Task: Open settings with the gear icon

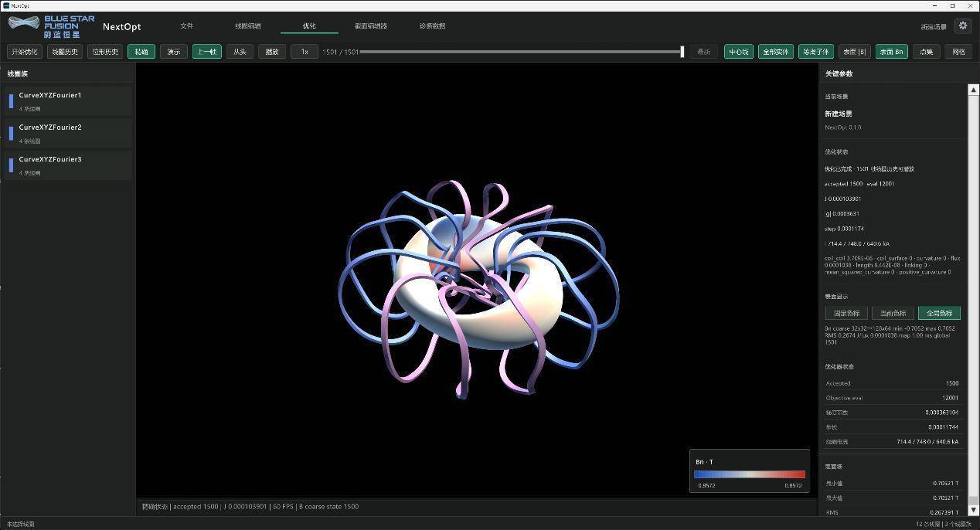Action: 962,25
